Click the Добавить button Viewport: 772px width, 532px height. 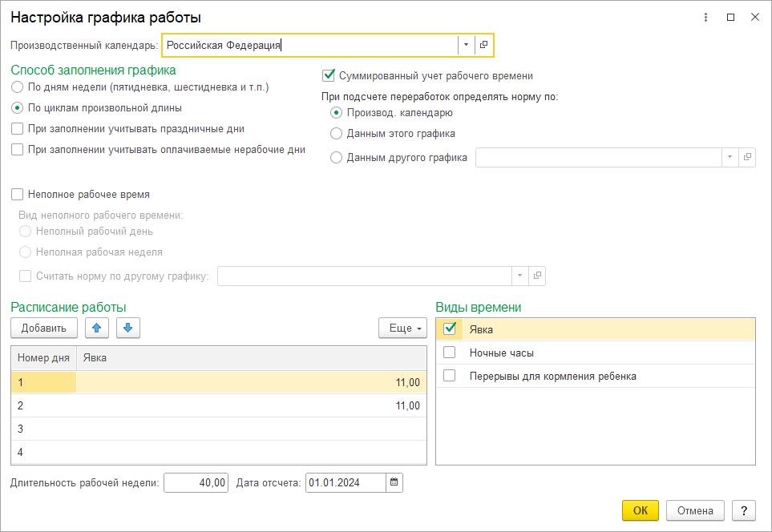(x=44, y=328)
